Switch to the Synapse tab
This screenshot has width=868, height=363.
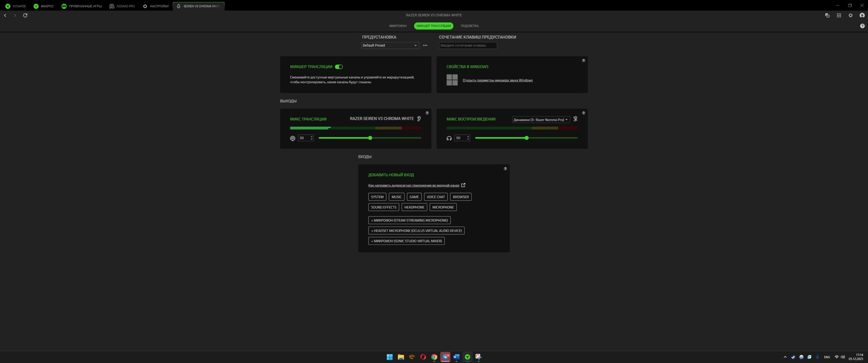(16, 6)
